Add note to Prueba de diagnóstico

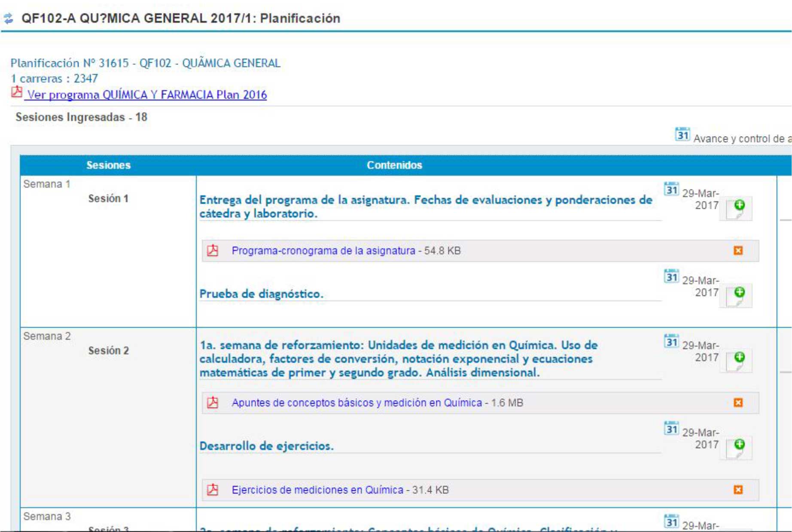(x=737, y=295)
